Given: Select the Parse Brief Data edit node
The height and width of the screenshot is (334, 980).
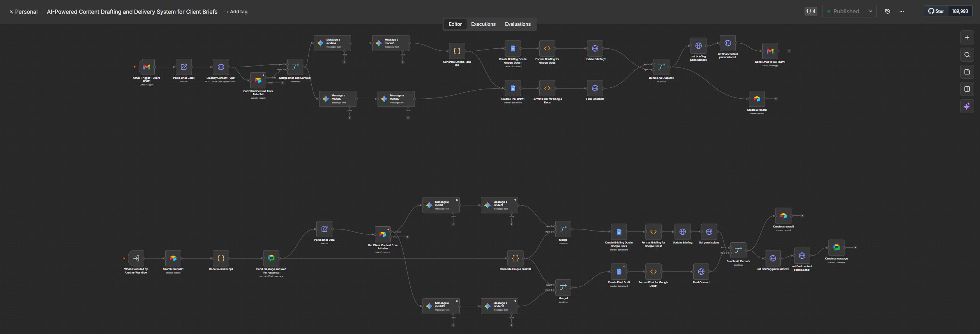Looking at the screenshot, I should pyautogui.click(x=324, y=229).
